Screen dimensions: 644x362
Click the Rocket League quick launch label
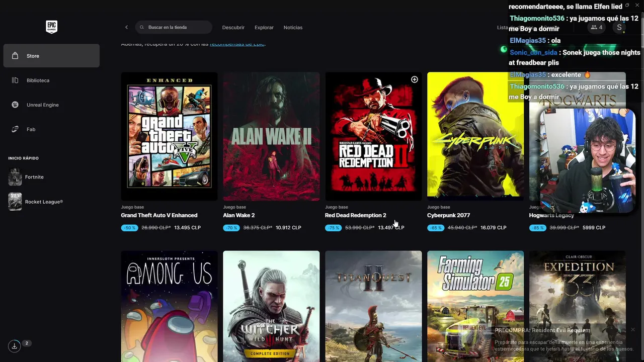pyautogui.click(x=44, y=202)
